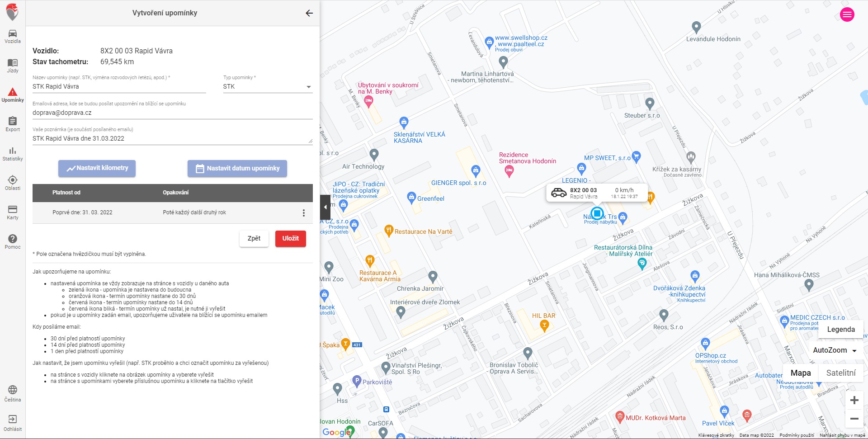Open the Typ upomínky dropdown
This screenshot has width=868, height=439.
pos(267,87)
